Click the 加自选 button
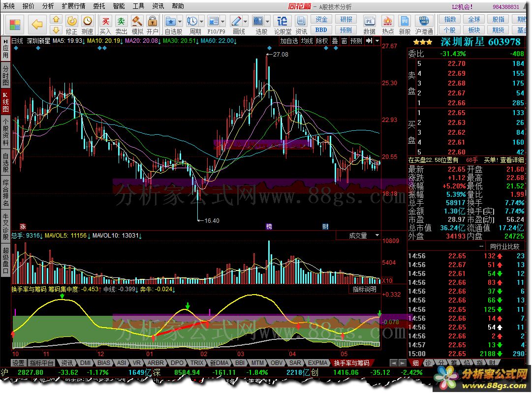The height and width of the screenshot is (393, 532). [x=289, y=41]
